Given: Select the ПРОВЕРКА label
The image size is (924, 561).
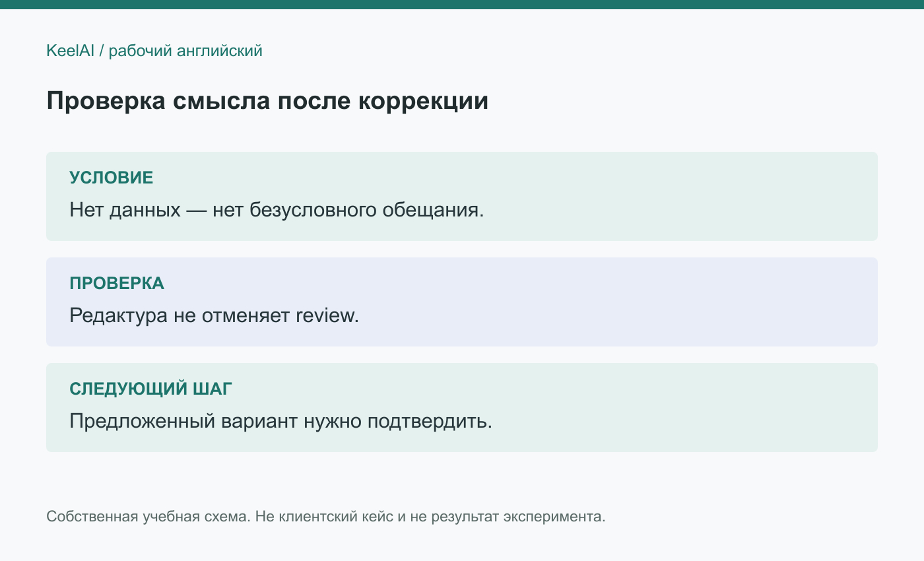Looking at the screenshot, I should point(117,283).
